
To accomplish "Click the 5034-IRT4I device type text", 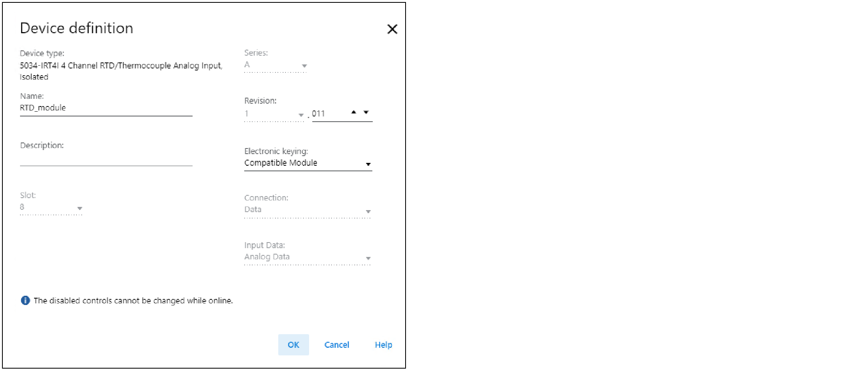I will (121, 66).
